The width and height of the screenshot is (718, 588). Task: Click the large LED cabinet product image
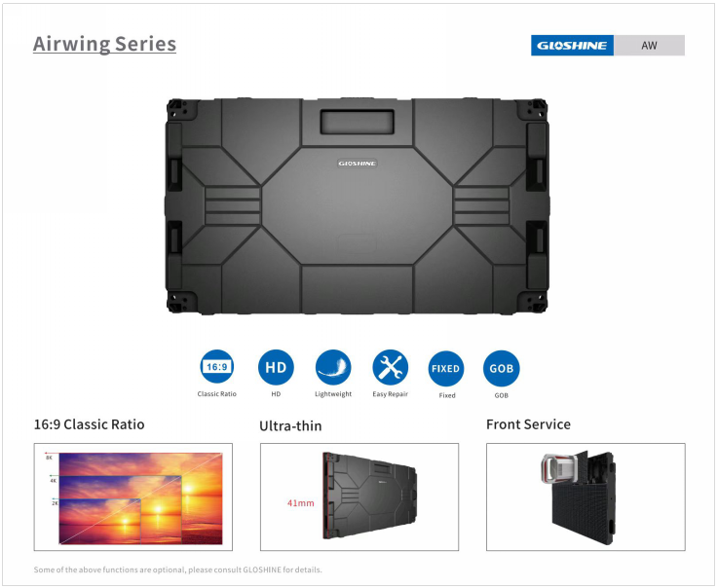coord(358,206)
